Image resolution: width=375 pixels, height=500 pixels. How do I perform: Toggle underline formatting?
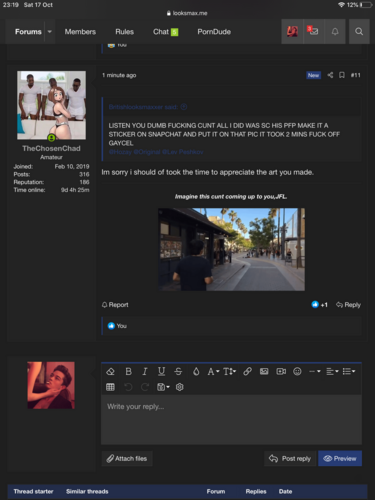point(161,371)
